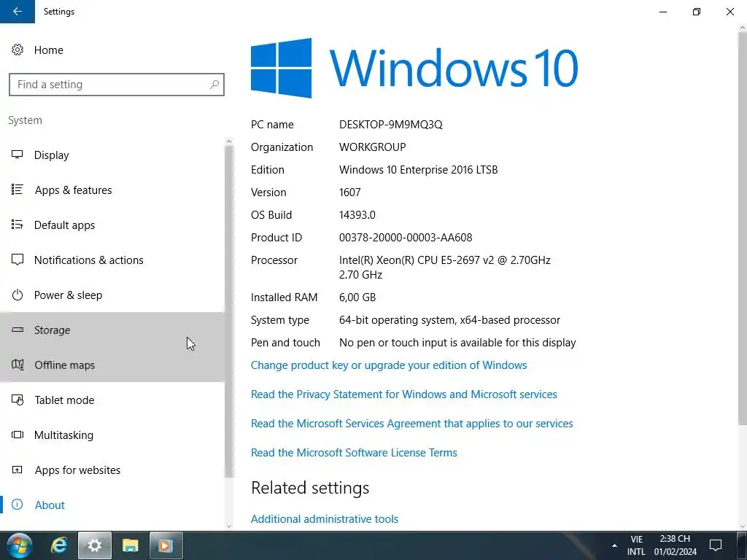This screenshot has height=560, width=747.
Task: Click the No pen or touch input text
Action: pyautogui.click(x=457, y=343)
